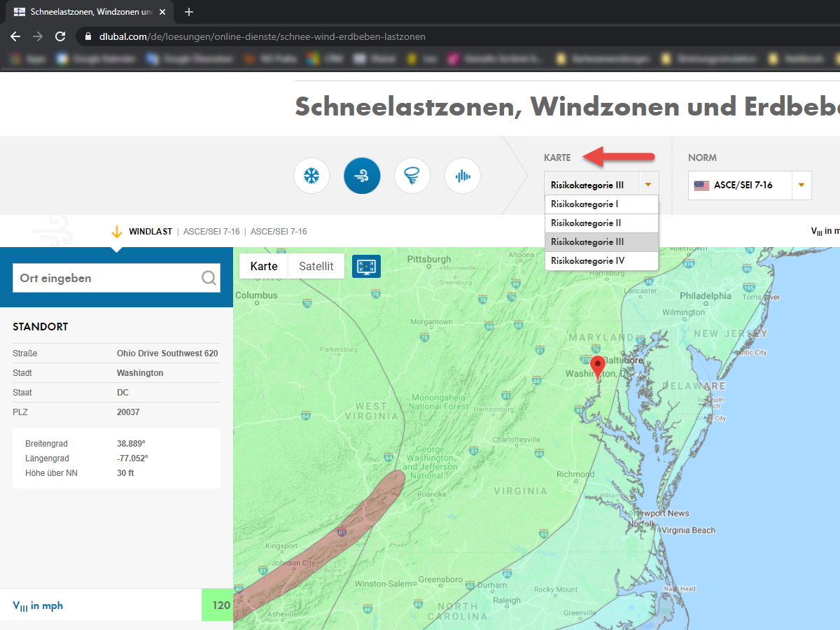Switch map to Karte view
Screen dimensions: 840x630
tap(264, 266)
